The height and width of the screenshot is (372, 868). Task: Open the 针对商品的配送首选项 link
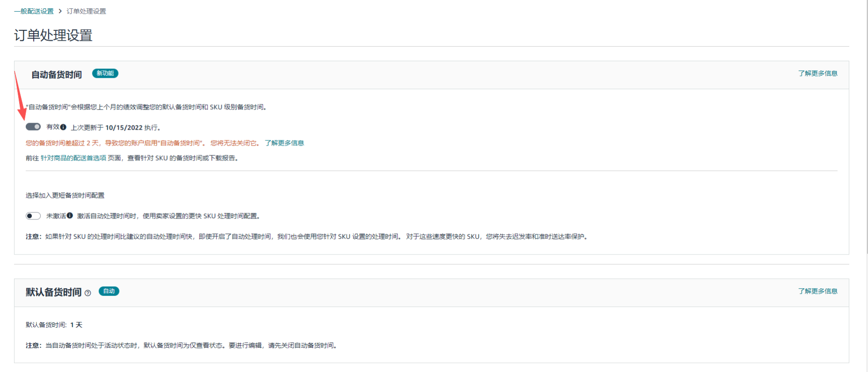[73, 158]
